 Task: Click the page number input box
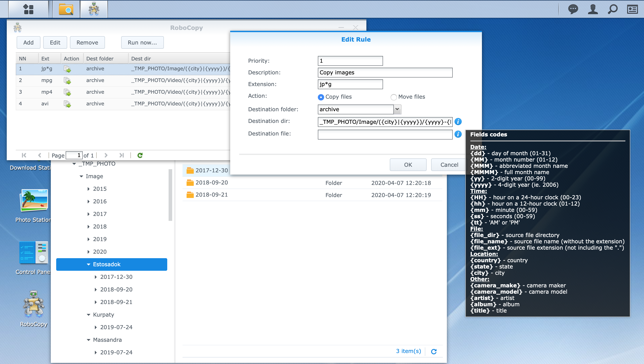[x=74, y=155]
